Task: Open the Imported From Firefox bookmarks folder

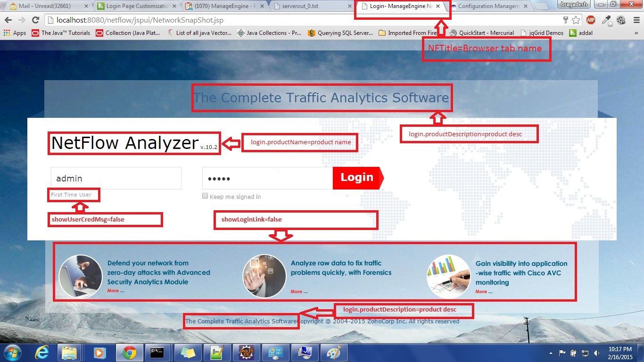Action: (x=408, y=33)
